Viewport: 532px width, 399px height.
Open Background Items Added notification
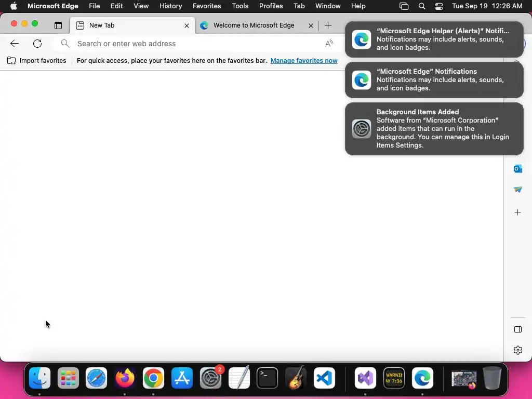434,129
